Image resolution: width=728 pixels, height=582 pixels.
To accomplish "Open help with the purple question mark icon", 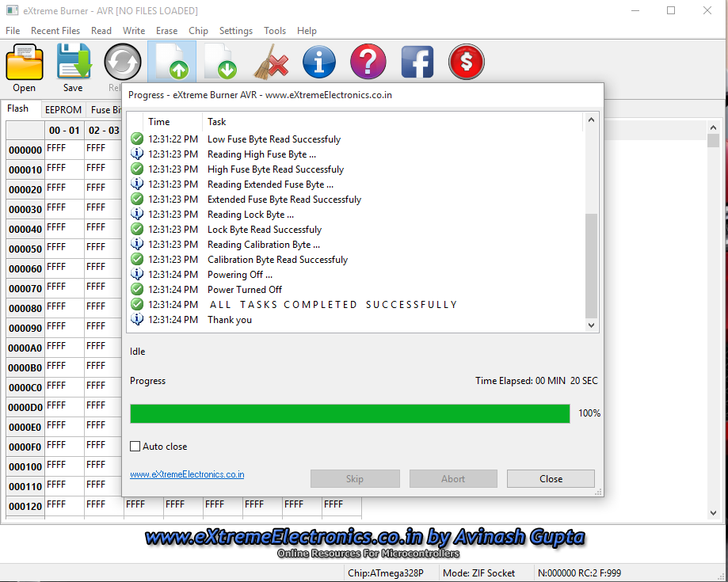I will coord(368,62).
